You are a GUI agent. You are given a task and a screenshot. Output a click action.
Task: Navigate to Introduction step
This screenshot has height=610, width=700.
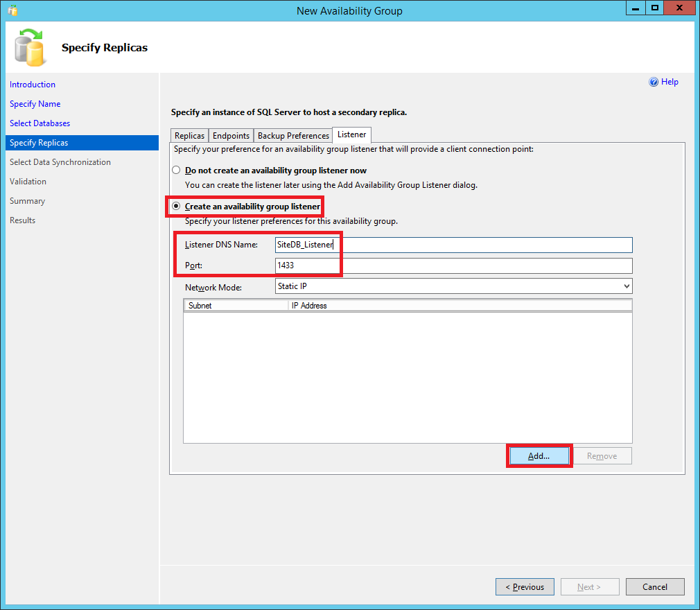coord(33,85)
